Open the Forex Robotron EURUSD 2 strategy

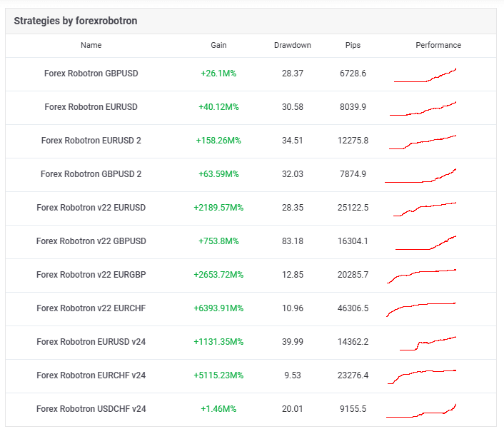[x=91, y=141]
